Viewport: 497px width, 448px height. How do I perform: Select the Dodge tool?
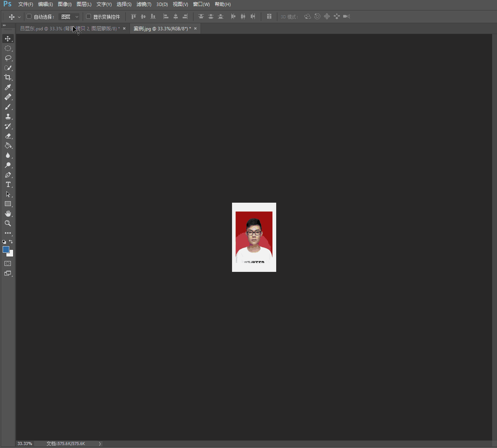8,165
